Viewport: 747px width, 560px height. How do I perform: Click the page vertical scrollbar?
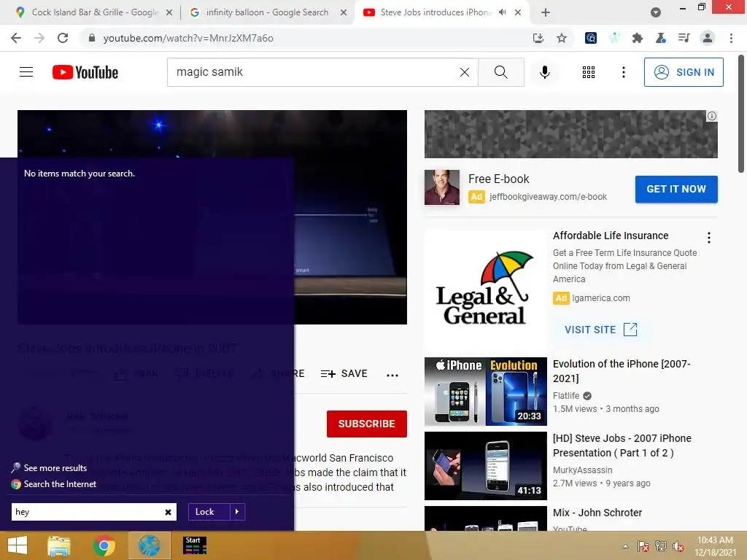(741, 114)
